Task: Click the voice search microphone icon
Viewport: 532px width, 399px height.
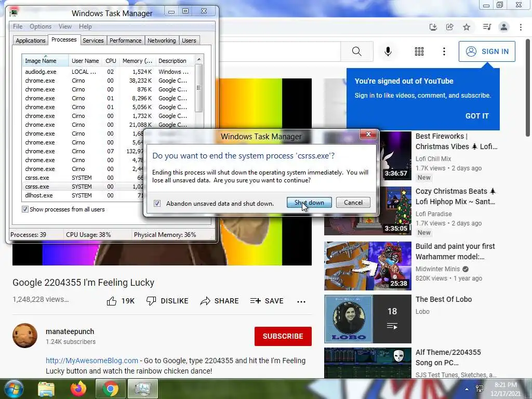Action: pos(388,51)
